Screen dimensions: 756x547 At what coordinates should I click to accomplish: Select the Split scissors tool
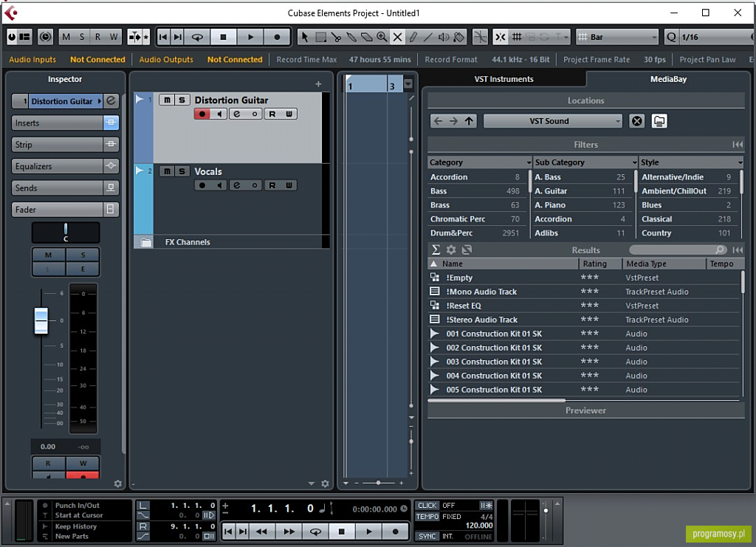336,37
